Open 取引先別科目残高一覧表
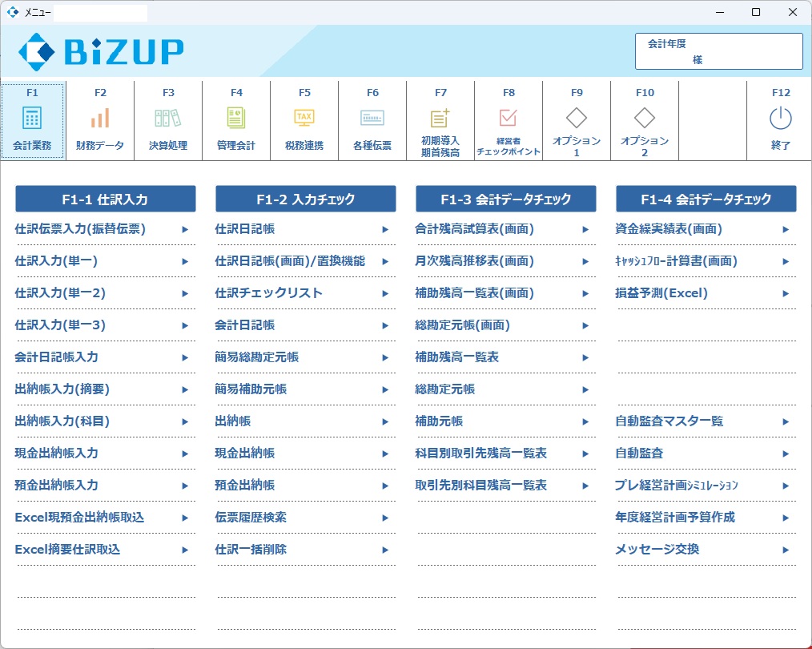This screenshot has width=812, height=649. pyautogui.click(x=481, y=486)
